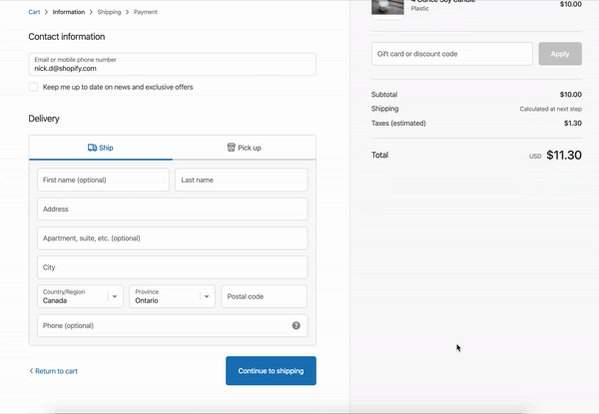Open the Province dropdown
Viewport: 599px width, 414px height.
pos(172,296)
